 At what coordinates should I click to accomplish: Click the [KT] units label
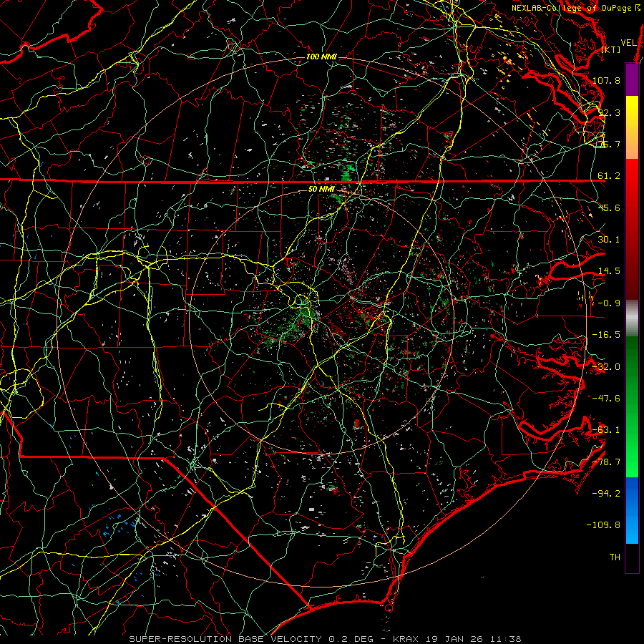pos(611,49)
